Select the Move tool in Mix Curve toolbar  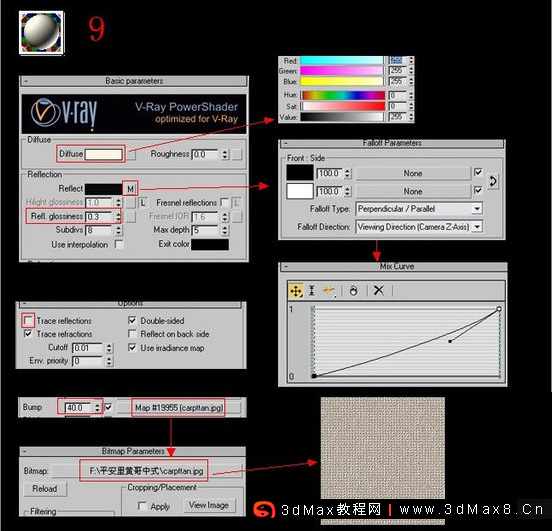[296, 291]
